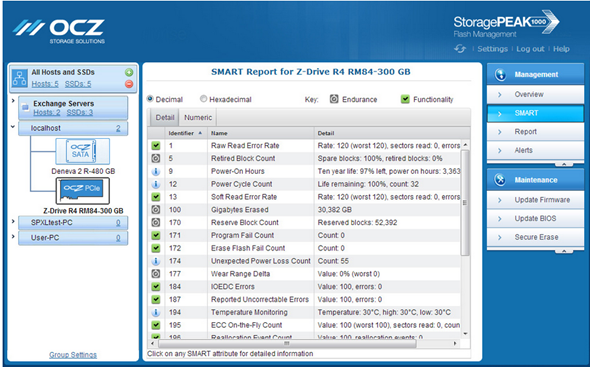
Task: Open Update BIOS maintenance option
Action: point(535,219)
